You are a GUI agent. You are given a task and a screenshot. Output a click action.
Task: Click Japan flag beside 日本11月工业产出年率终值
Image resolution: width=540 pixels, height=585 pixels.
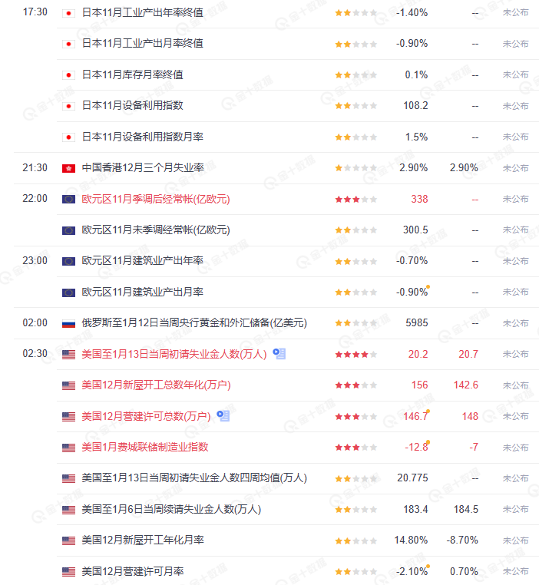[68, 13]
